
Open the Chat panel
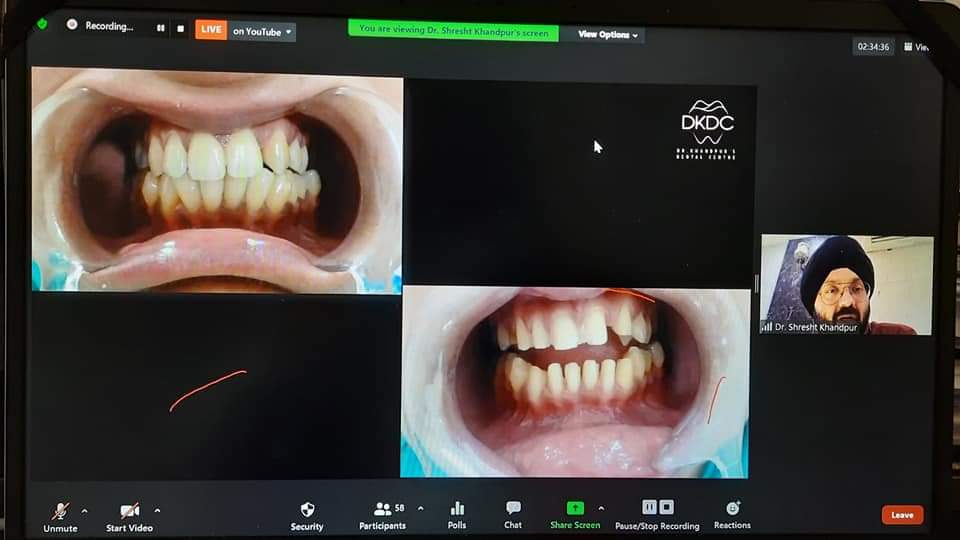click(513, 514)
